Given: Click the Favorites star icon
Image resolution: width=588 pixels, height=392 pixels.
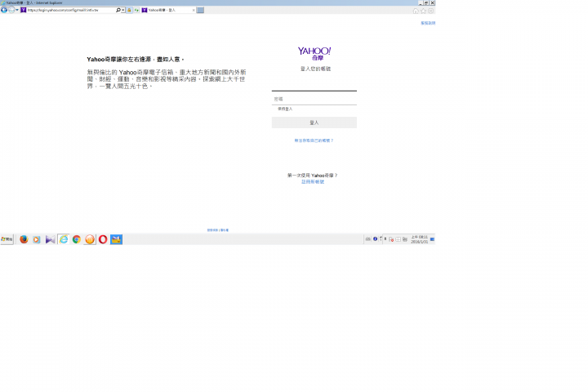Looking at the screenshot, I should tap(423, 11).
